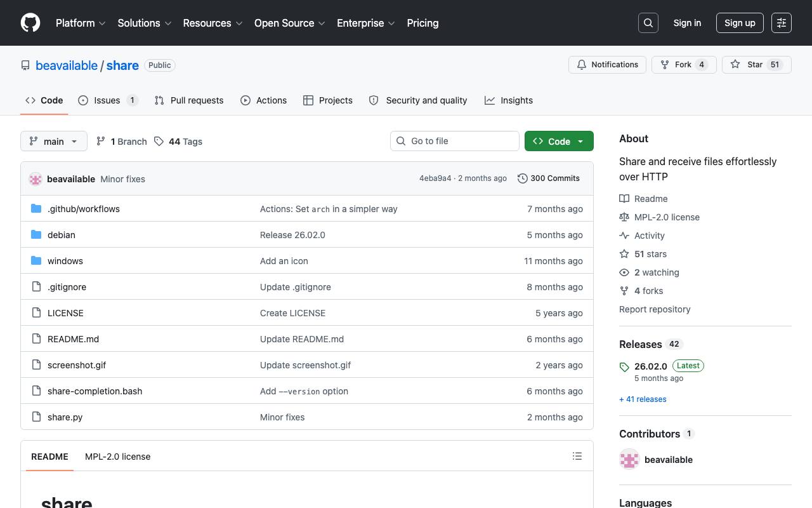Click the share.py file icon
This screenshot has height=508, width=812.
click(x=36, y=417)
